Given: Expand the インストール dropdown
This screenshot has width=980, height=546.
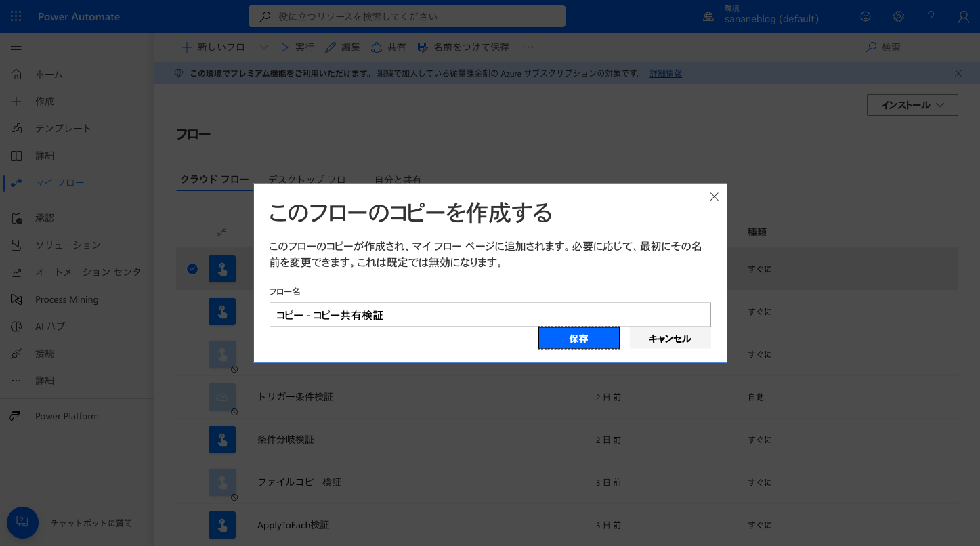Looking at the screenshot, I should tap(912, 105).
